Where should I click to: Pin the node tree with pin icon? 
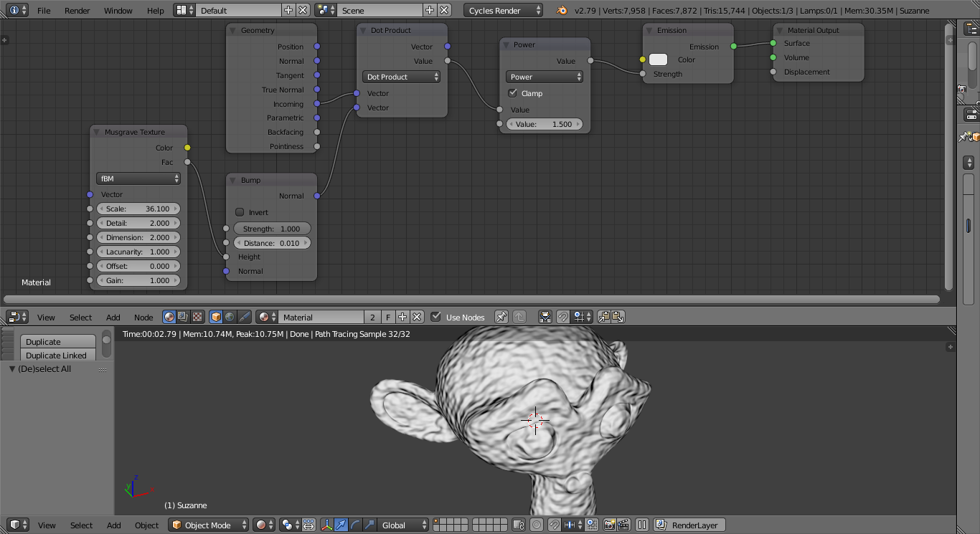(x=501, y=317)
